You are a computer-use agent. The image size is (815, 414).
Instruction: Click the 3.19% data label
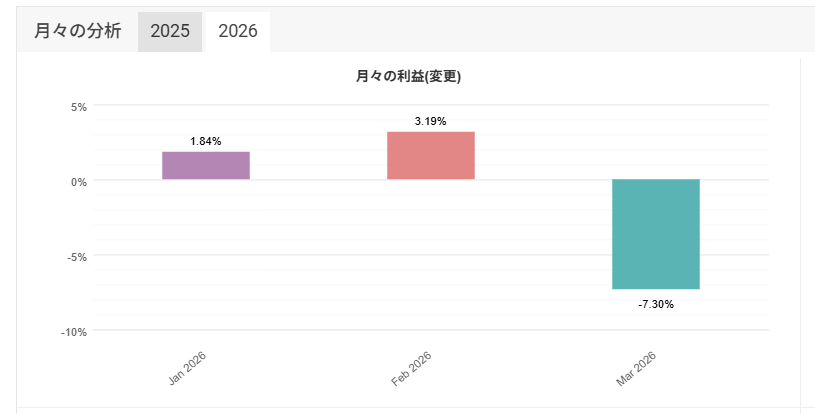pyautogui.click(x=431, y=121)
